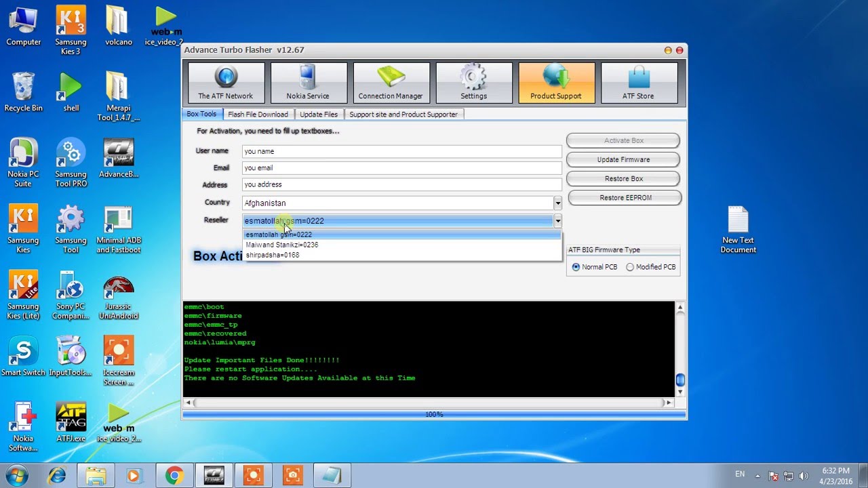Select the Product Support section

556,83
